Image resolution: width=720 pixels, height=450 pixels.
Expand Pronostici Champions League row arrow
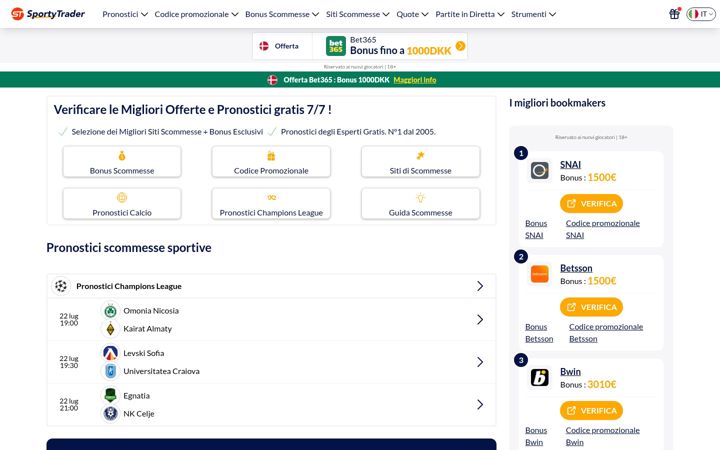click(480, 286)
